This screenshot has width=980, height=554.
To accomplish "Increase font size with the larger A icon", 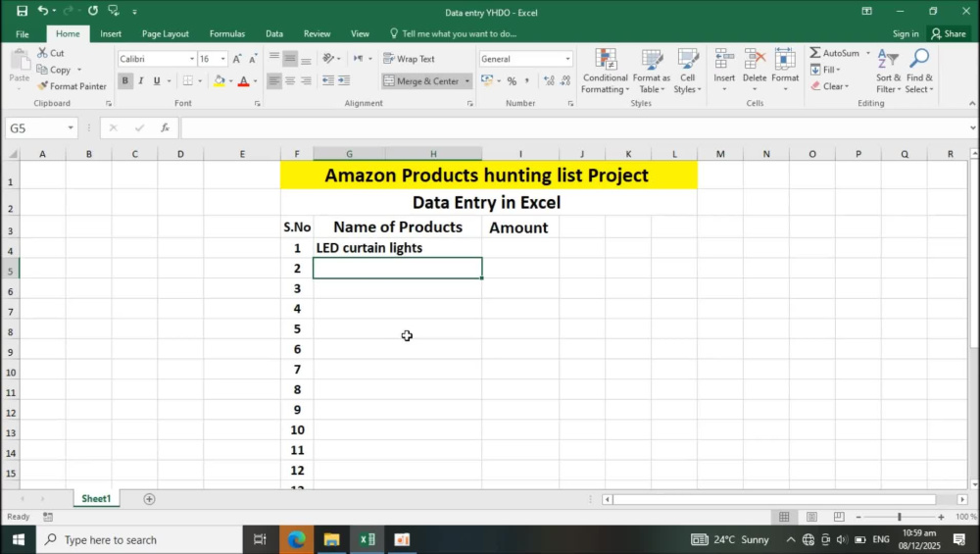I will [237, 59].
